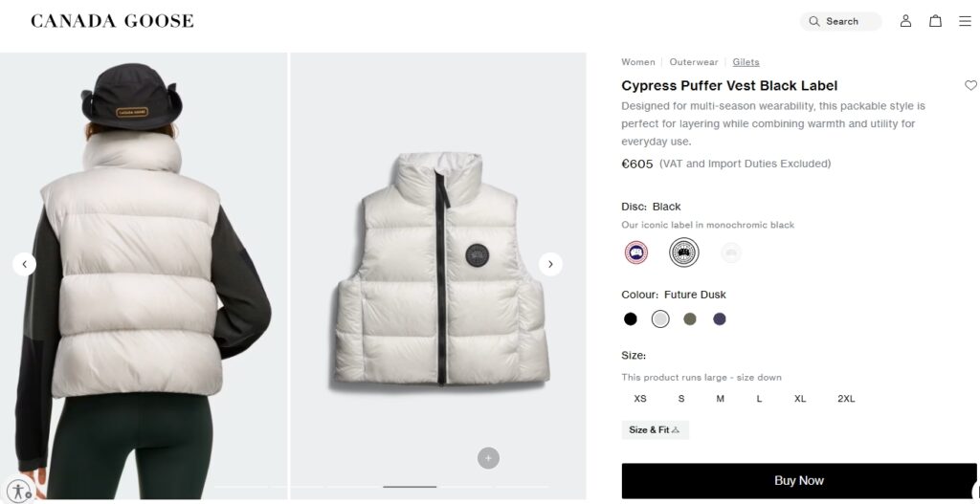Choose size M
980x504 pixels.
(x=720, y=399)
